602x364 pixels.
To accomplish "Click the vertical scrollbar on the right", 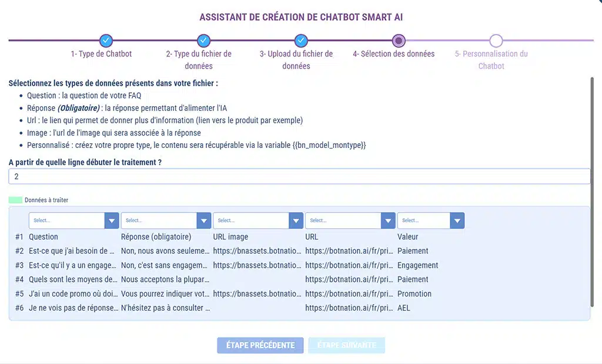I will coord(592,194).
